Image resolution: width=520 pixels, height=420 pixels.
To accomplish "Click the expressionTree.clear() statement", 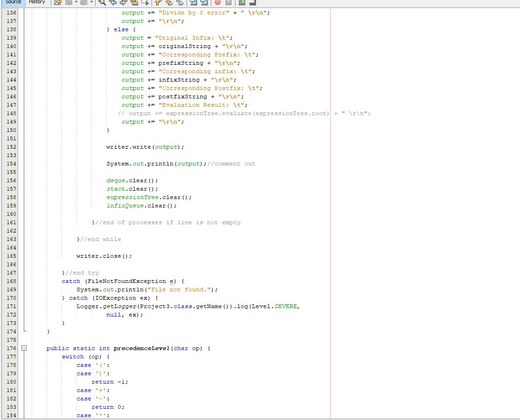I will [x=149, y=197].
